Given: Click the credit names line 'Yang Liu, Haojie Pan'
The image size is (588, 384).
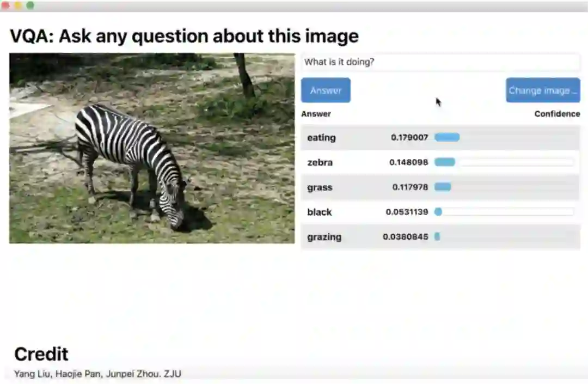Looking at the screenshot, I should pos(58,374).
